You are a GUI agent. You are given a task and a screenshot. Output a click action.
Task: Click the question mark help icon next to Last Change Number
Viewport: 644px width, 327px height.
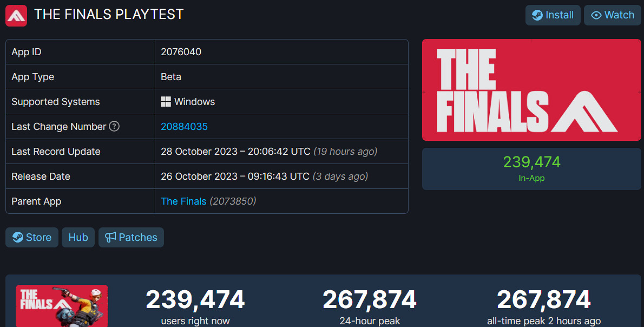[114, 126]
